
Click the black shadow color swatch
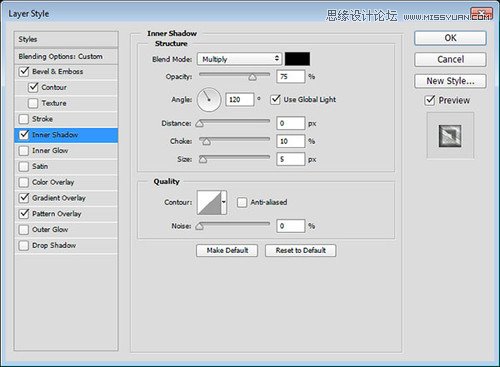(297, 59)
